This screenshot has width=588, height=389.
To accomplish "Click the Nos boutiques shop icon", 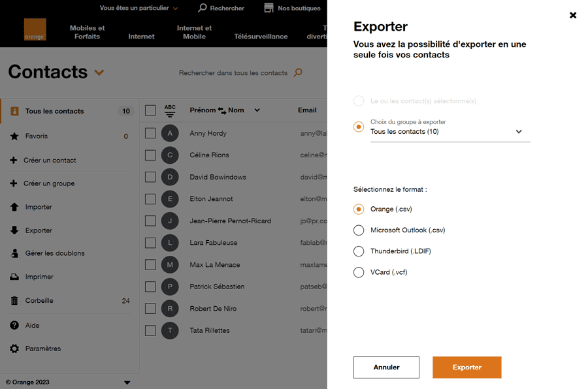I will click(269, 8).
